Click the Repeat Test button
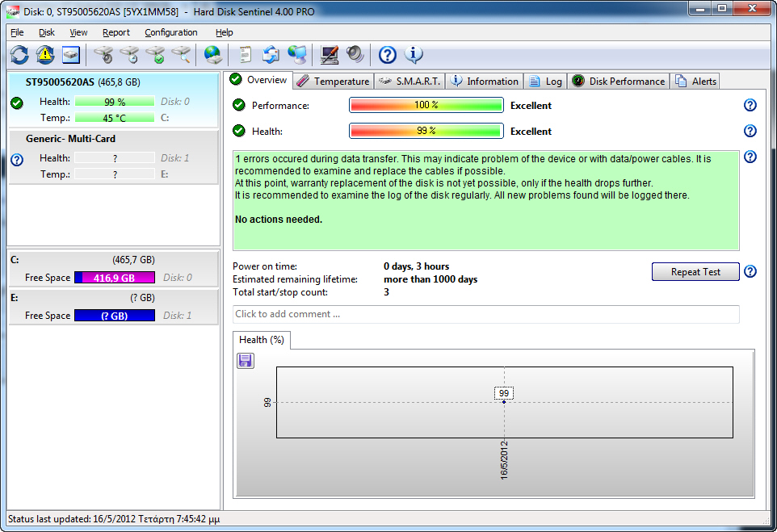The image size is (777, 532). tap(695, 271)
